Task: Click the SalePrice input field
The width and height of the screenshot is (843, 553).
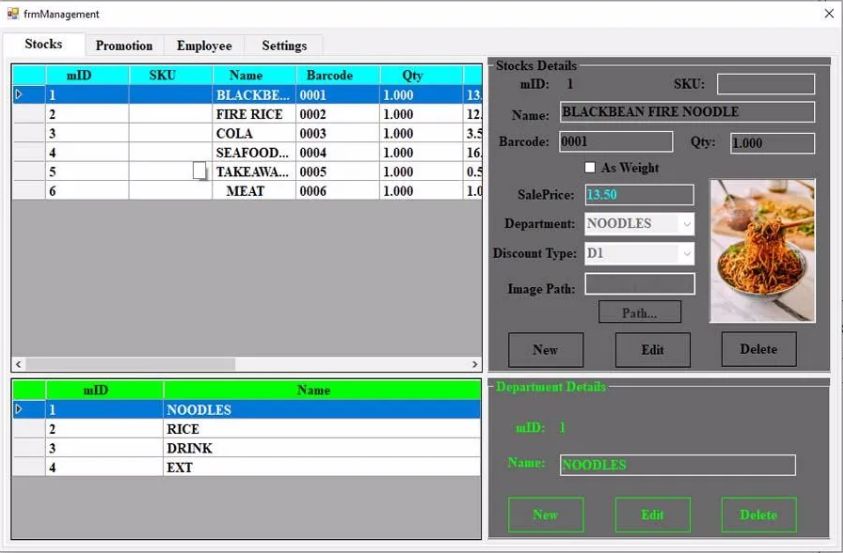Action: click(639, 195)
